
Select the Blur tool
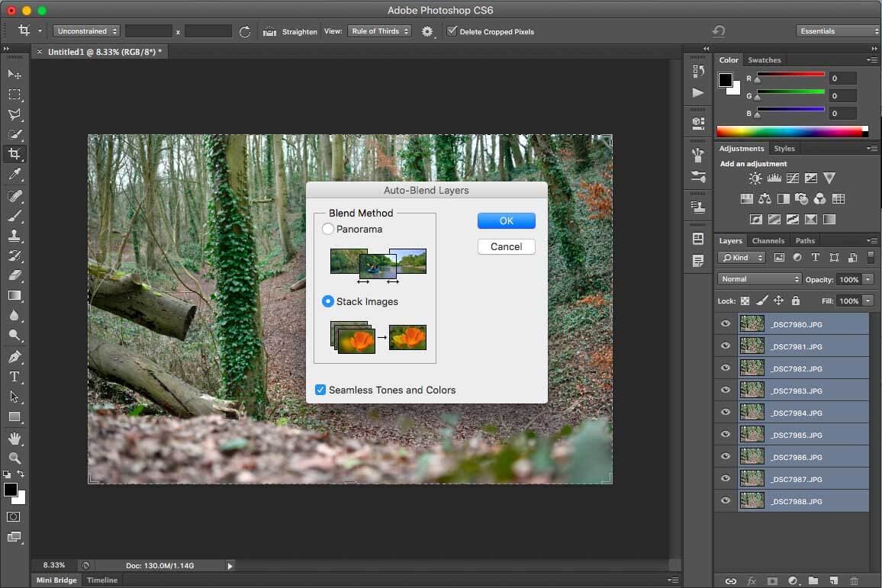[14, 316]
